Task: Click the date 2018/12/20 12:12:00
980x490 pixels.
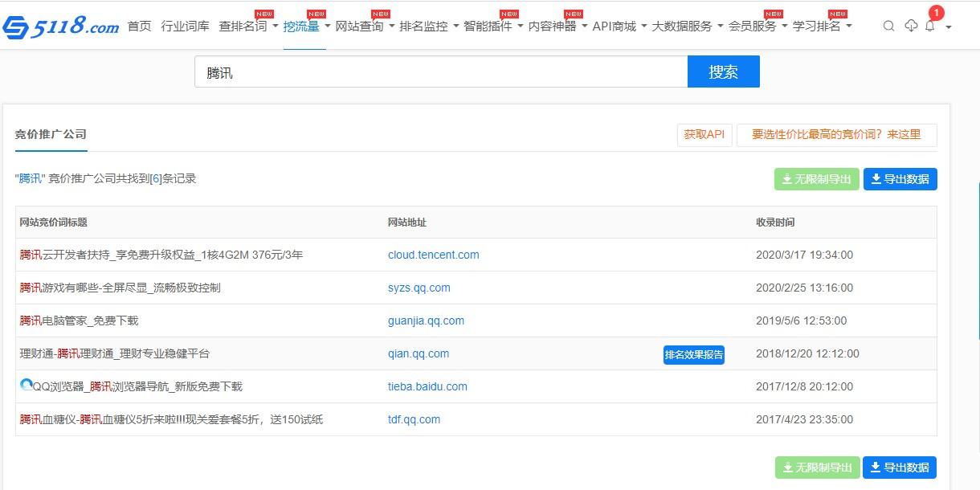Action: 808,353
